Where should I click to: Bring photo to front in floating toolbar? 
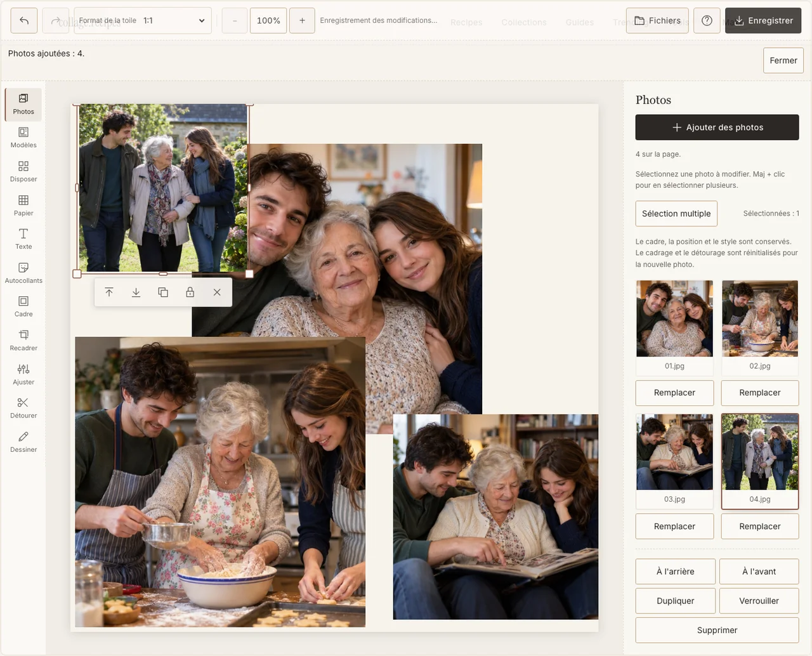(109, 292)
